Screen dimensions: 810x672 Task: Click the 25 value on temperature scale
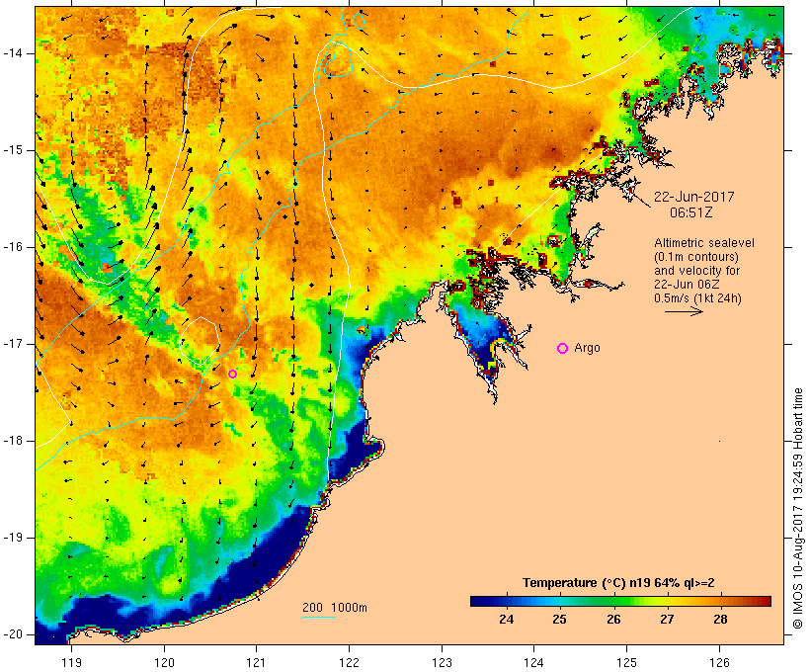559,620
